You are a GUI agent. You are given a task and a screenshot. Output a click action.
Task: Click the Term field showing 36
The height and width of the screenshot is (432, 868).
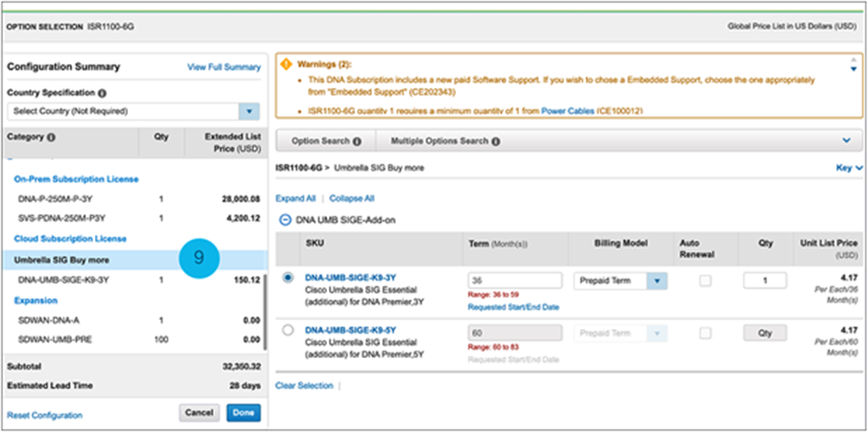[x=515, y=281]
